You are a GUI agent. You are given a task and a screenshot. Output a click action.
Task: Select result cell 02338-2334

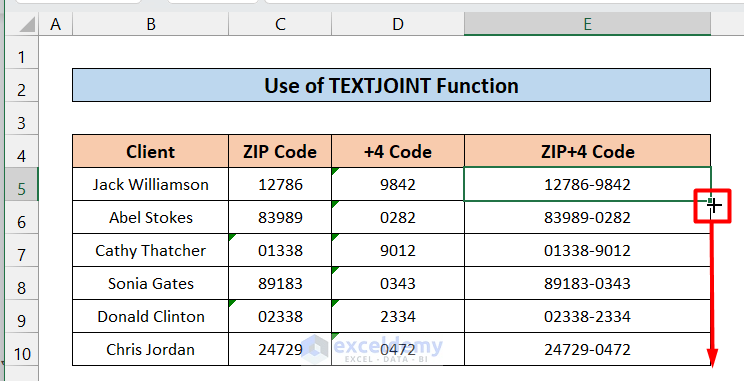[x=587, y=316]
